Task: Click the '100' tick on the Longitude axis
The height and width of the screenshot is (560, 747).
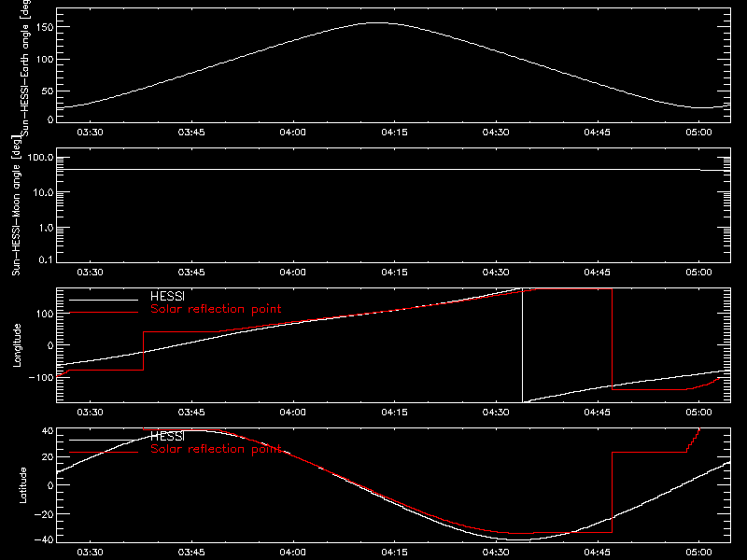Action: pyautogui.click(x=44, y=314)
